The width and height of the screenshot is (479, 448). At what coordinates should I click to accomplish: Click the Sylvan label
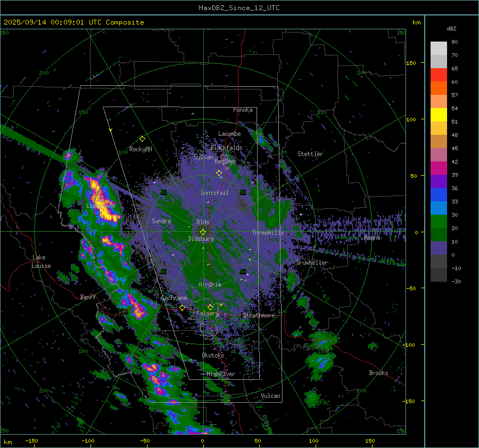pyautogui.click(x=203, y=157)
